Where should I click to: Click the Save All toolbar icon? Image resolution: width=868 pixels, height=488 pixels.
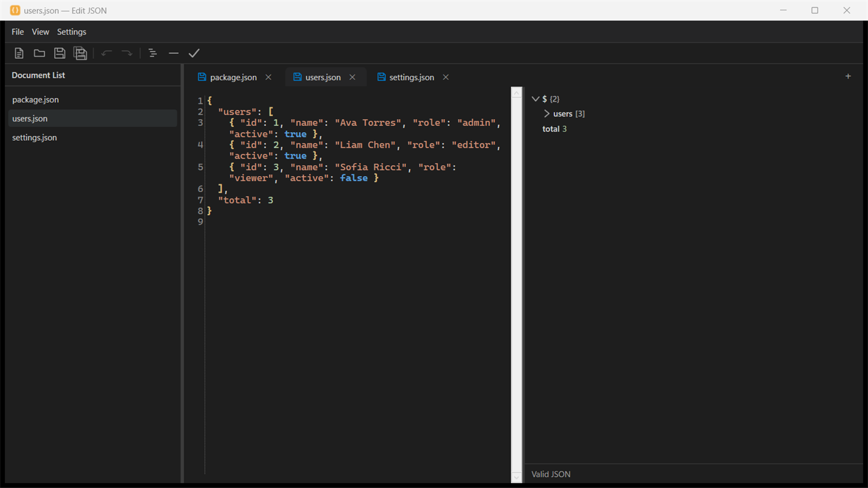[81, 53]
